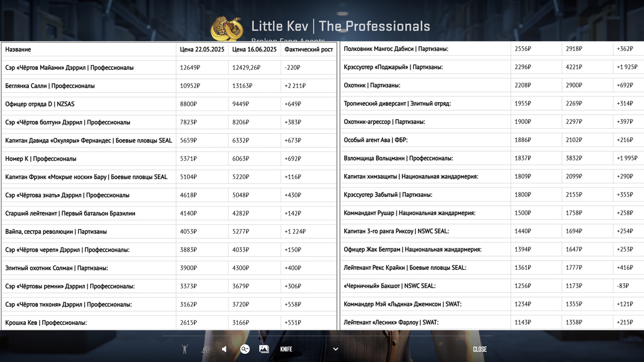The image size is (644, 362).
Task: Click the KNIFE weapon selector label
Action: (x=286, y=349)
